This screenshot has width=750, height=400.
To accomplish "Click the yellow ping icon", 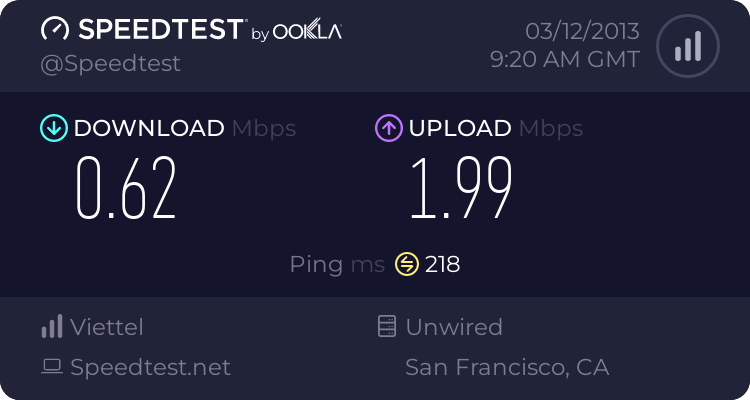I will pyautogui.click(x=406, y=264).
